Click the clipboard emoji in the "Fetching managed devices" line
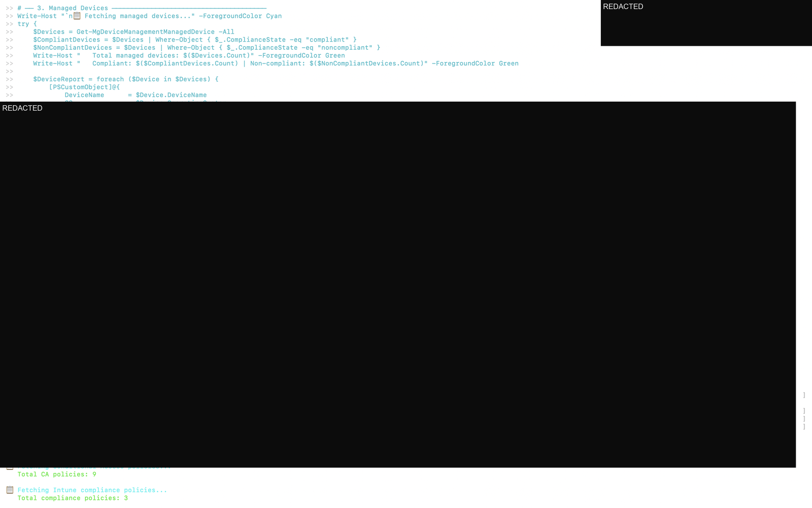The width and height of the screenshot is (812, 508). [x=77, y=16]
